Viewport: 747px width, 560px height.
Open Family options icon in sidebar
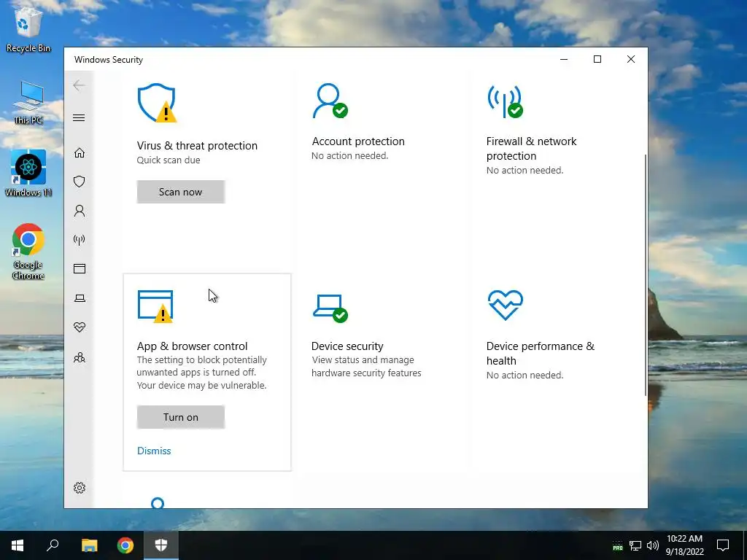(x=79, y=357)
